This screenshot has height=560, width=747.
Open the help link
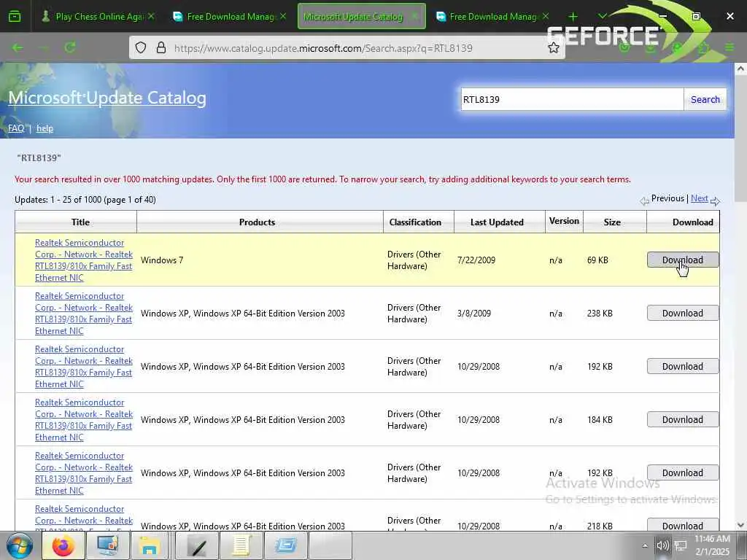[x=44, y=128]
